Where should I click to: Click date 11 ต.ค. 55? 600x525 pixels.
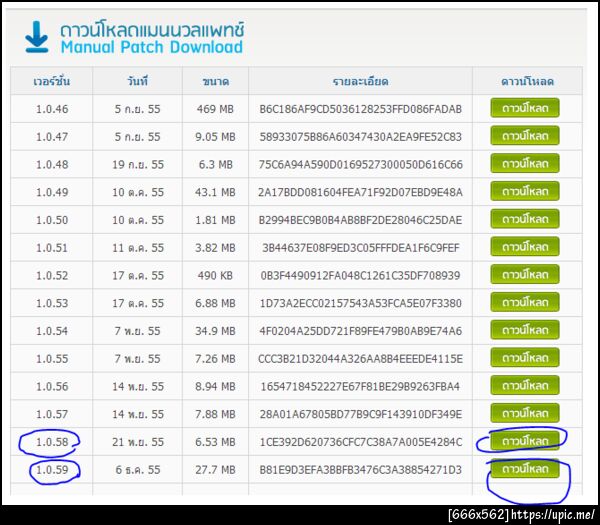pos(138,248)
